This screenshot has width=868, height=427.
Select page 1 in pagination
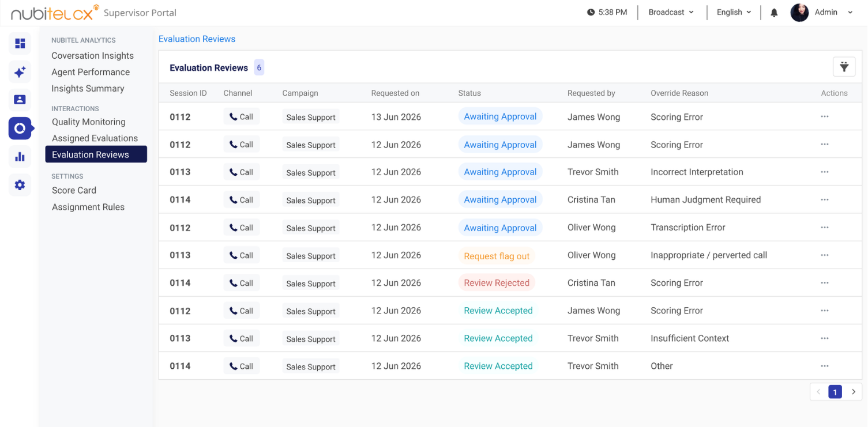(x=835, y=392)
